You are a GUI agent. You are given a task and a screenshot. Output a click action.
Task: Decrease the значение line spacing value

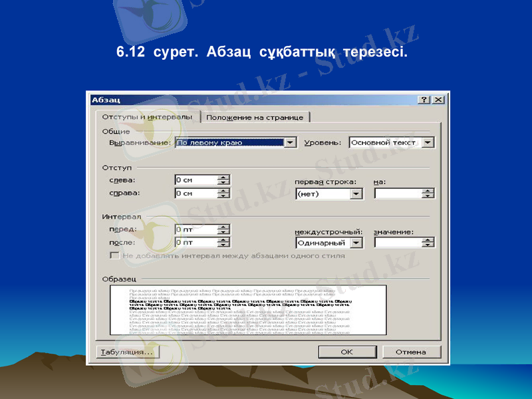[x=428, y=246]
